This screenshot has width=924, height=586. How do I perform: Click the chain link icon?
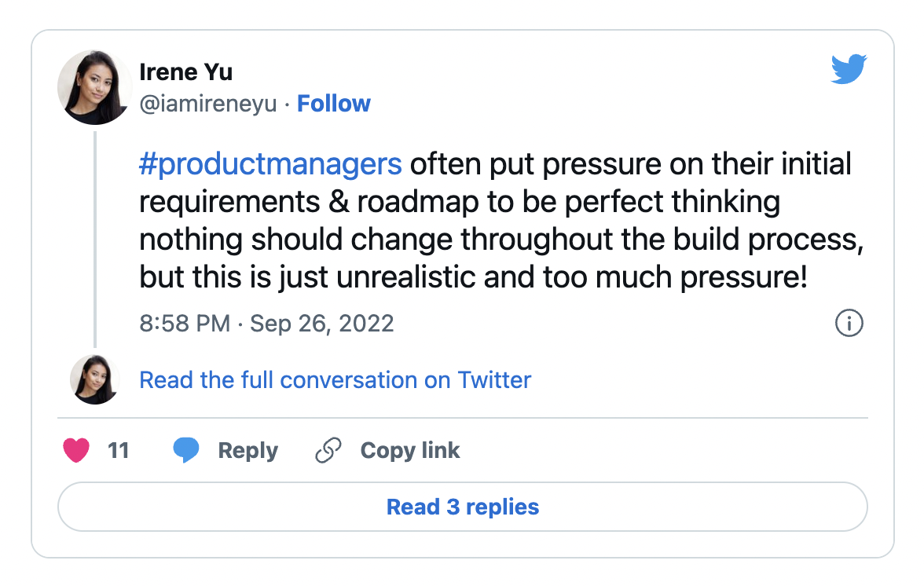[328, 451]
